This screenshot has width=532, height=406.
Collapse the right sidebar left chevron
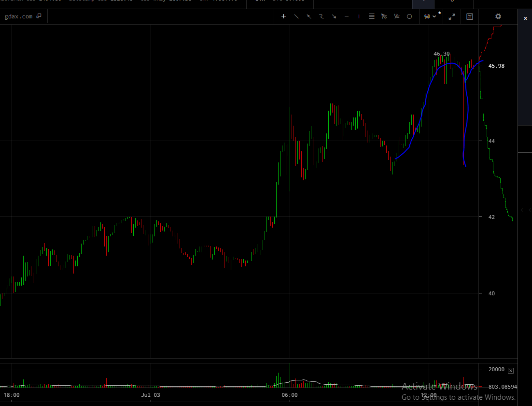(522, 210)
